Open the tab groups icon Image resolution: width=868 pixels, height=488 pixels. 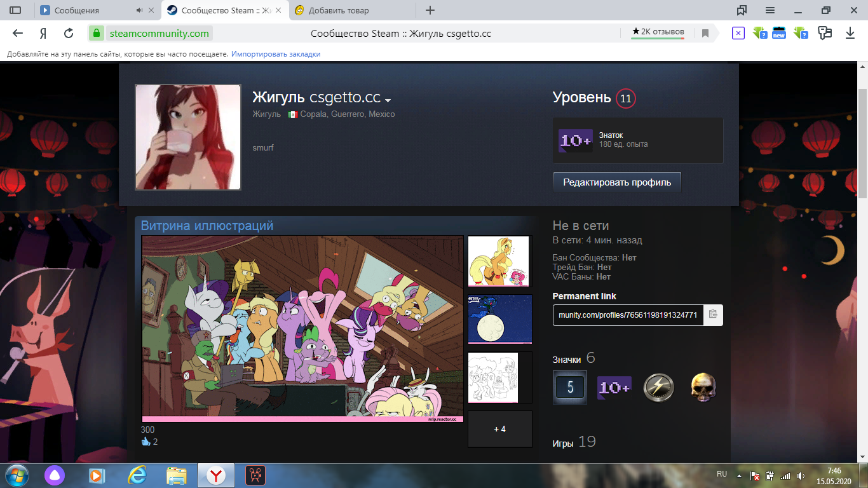(742, 10)
